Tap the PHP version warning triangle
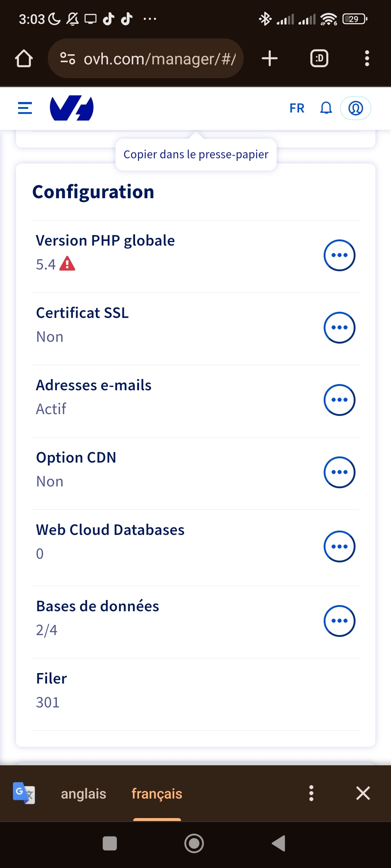This screenshot has width=391, height=868. (67, 264)
